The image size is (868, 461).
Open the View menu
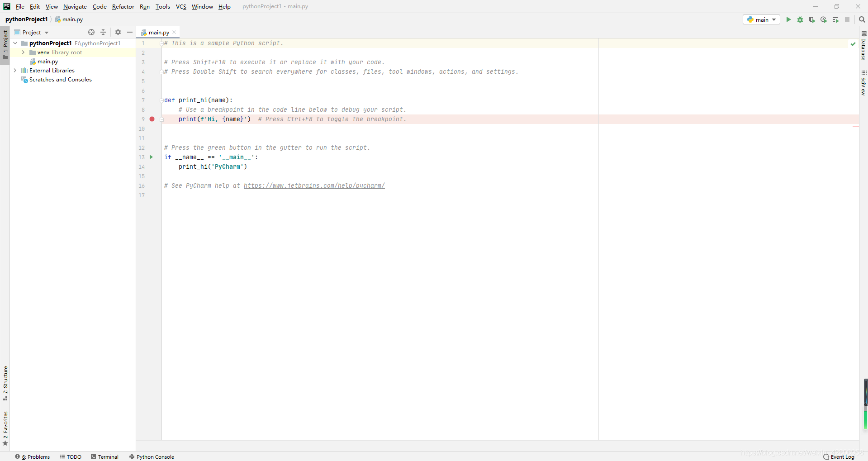tap(52, 6)
